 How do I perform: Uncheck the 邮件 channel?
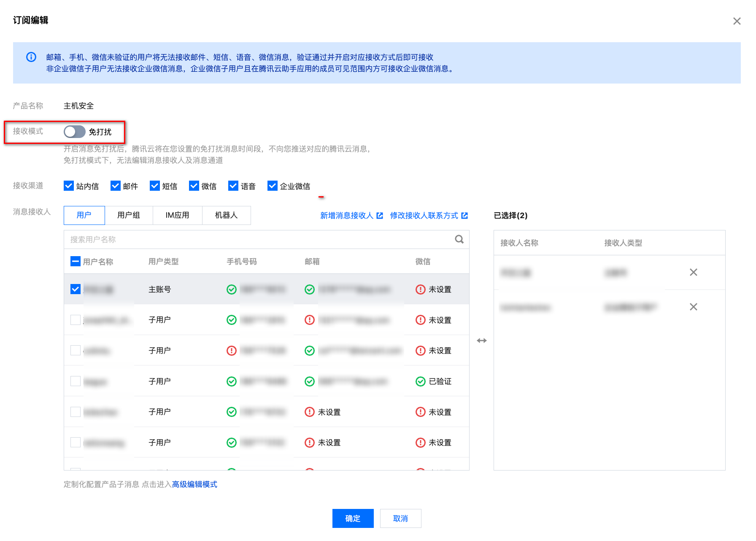coord(116,186)
